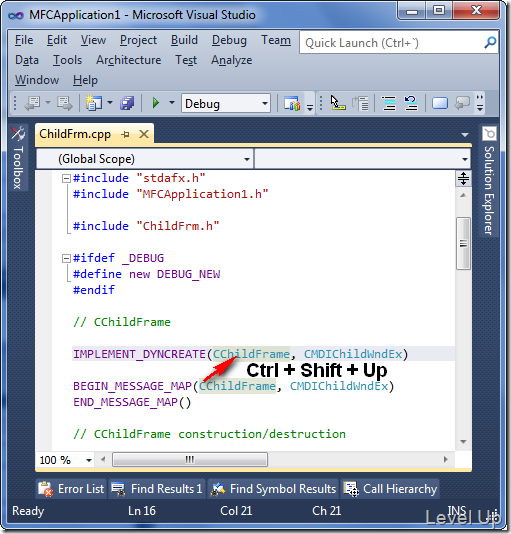Switch to the Error List tab
The image size is (511, 534).
pos(71,489)
